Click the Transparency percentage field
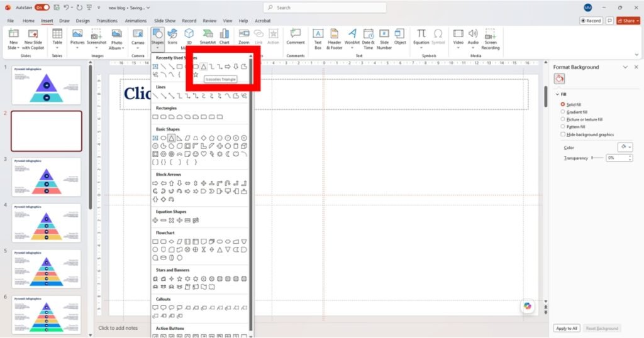Screen dimensions: 644x338 coord(616,158)
